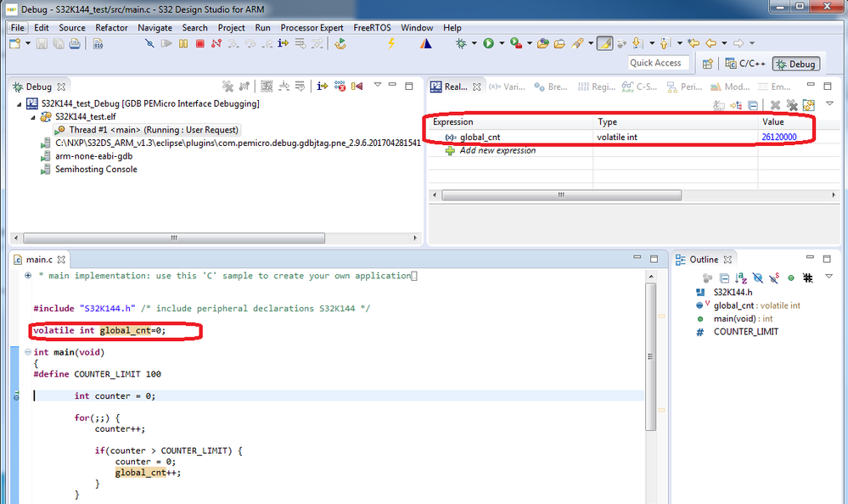Click the Next Annotation down-arrow icon
Image resolution: width=848 pixels, height=504 pixels.
(637, 43)
